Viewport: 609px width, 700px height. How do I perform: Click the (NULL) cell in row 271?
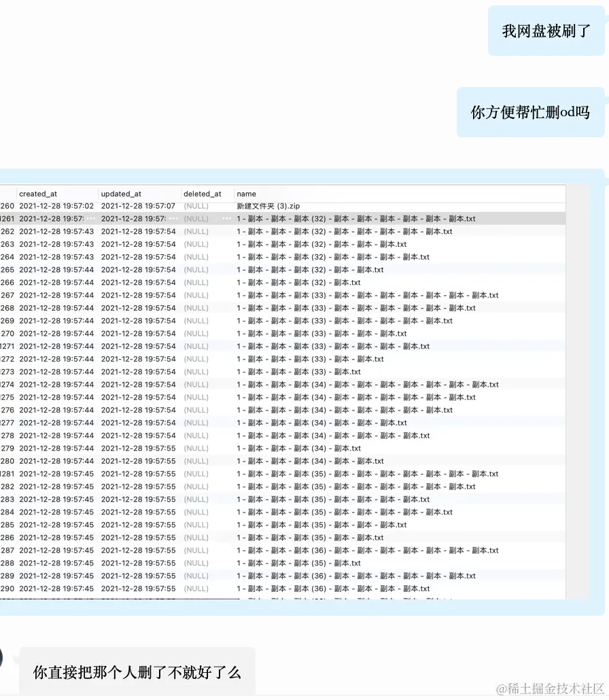(196, 346)
